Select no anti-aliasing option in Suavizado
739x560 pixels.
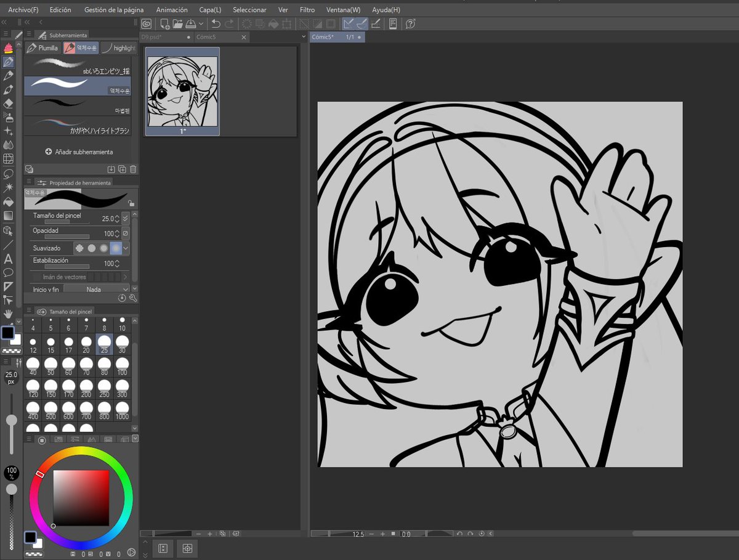[79, 248]
